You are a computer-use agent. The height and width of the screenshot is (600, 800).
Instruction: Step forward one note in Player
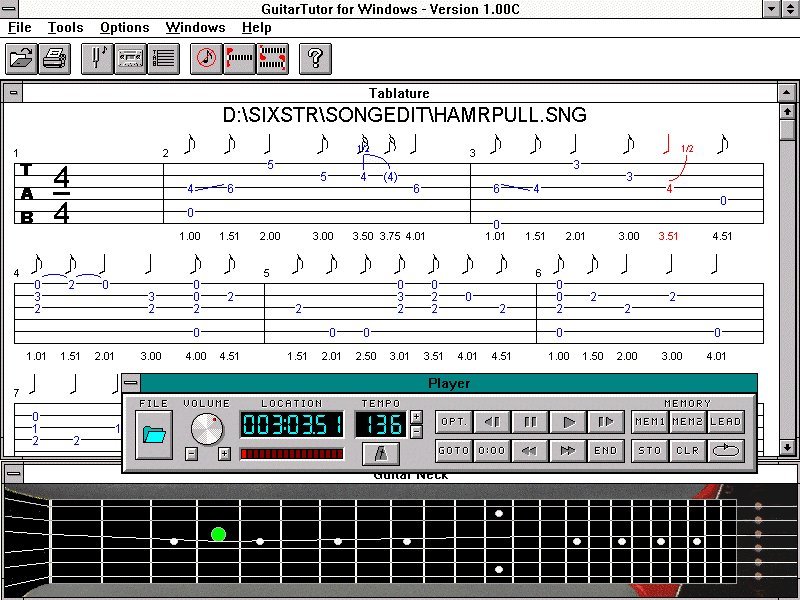[x=606, y=422]
